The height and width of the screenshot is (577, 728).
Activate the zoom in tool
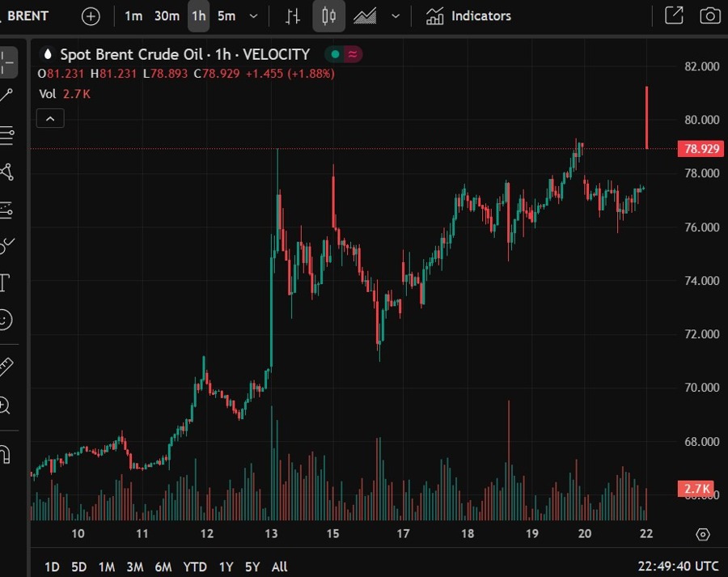click(x=5, y=405)
